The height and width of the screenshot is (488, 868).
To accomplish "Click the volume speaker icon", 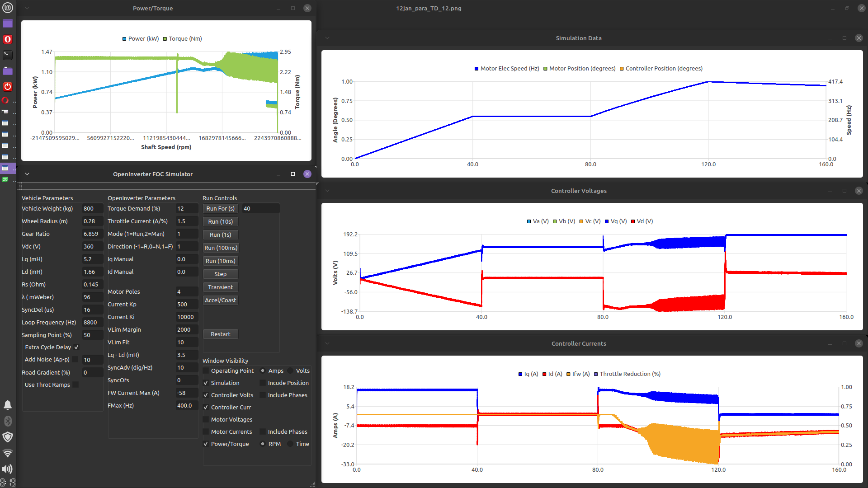I will pos(8,469).
